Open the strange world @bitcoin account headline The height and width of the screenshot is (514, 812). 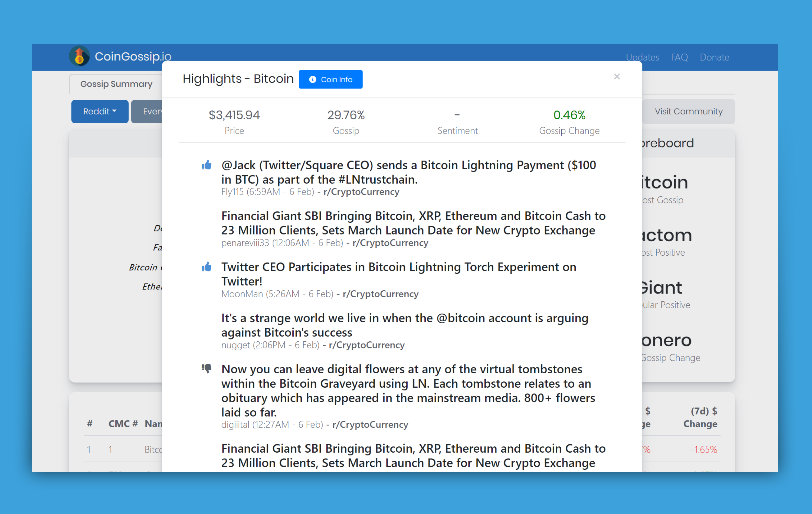pos(405,325)
